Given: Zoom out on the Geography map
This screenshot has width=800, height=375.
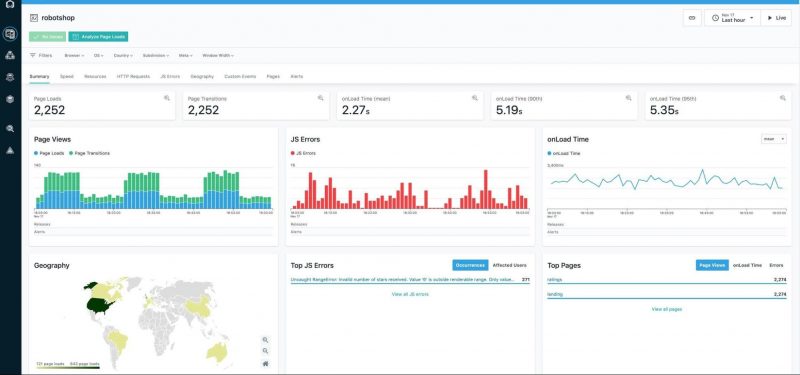Looking at the screenshot, I should coord(265,351).
